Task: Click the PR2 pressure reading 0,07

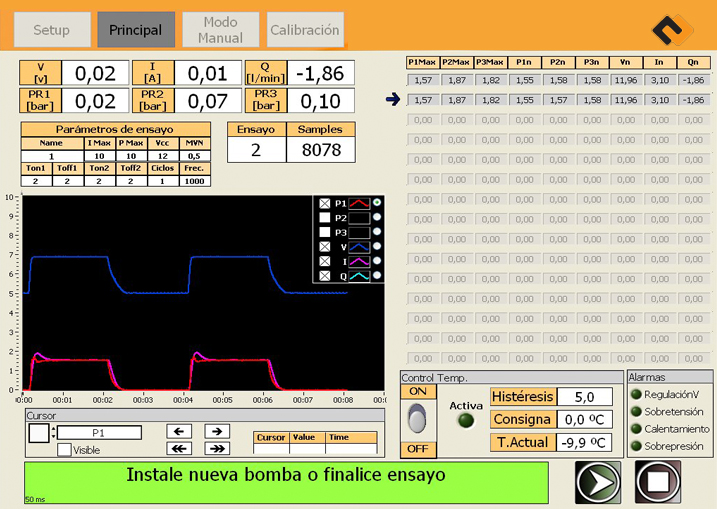Action: 208,101
